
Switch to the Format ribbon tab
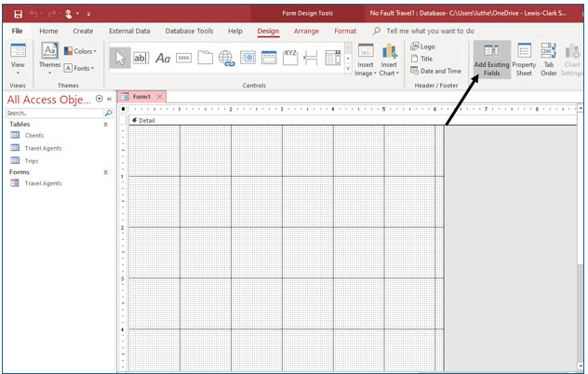[345, 31]
